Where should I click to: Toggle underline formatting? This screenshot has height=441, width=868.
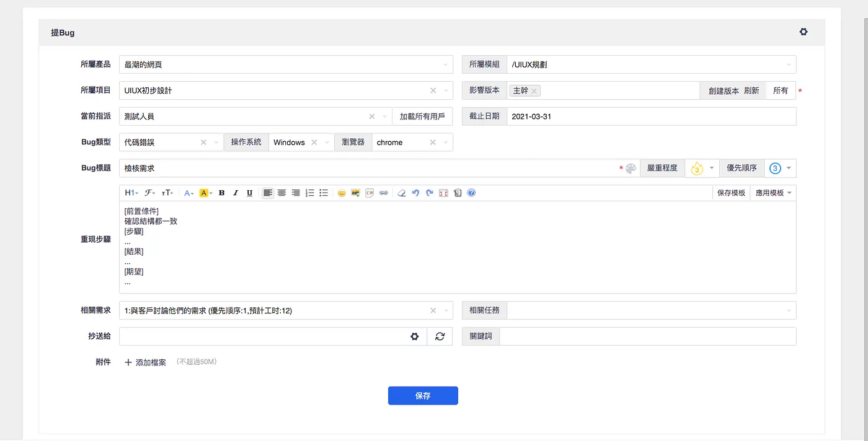click(x=249, y=193)
